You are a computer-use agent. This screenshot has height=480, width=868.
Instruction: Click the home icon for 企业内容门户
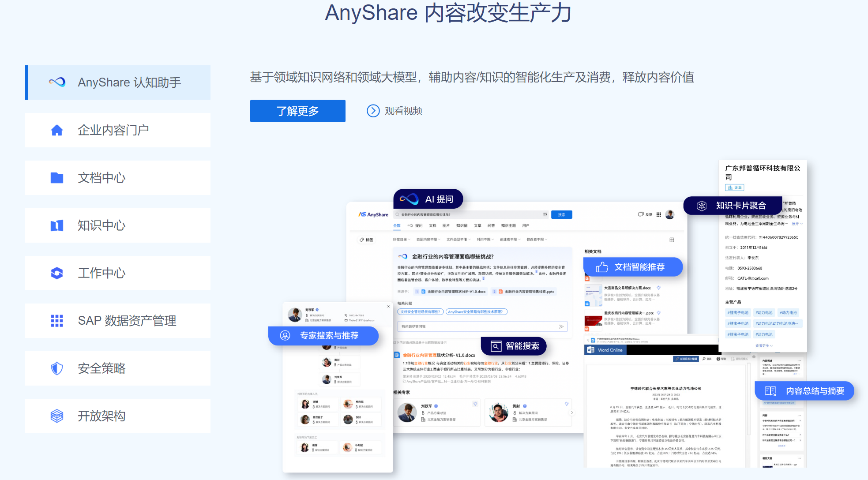pos(57,130)
